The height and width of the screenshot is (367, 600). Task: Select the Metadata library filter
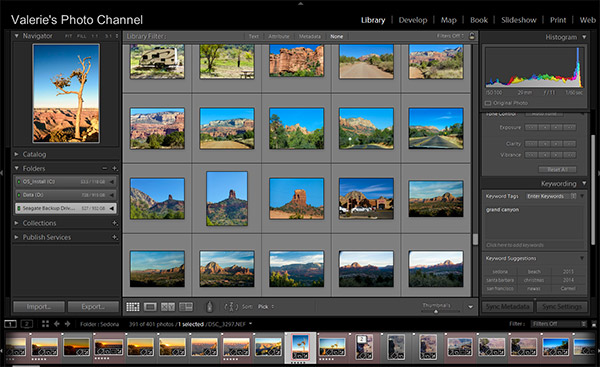click(310, 36)
